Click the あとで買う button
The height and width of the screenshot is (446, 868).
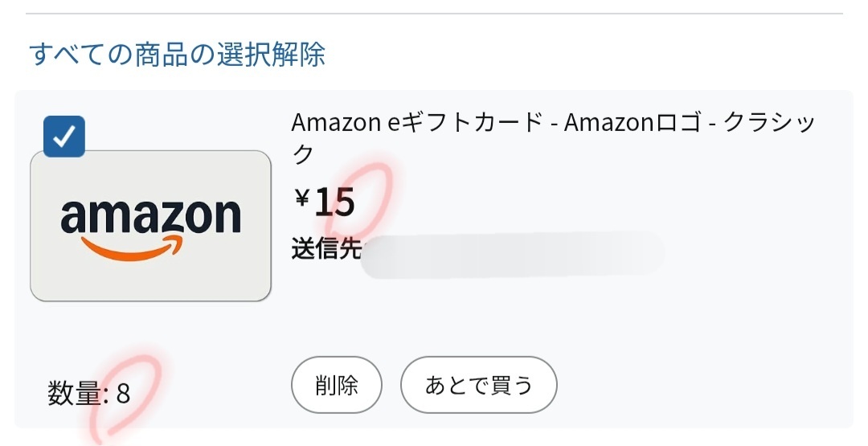click(479, 385)
